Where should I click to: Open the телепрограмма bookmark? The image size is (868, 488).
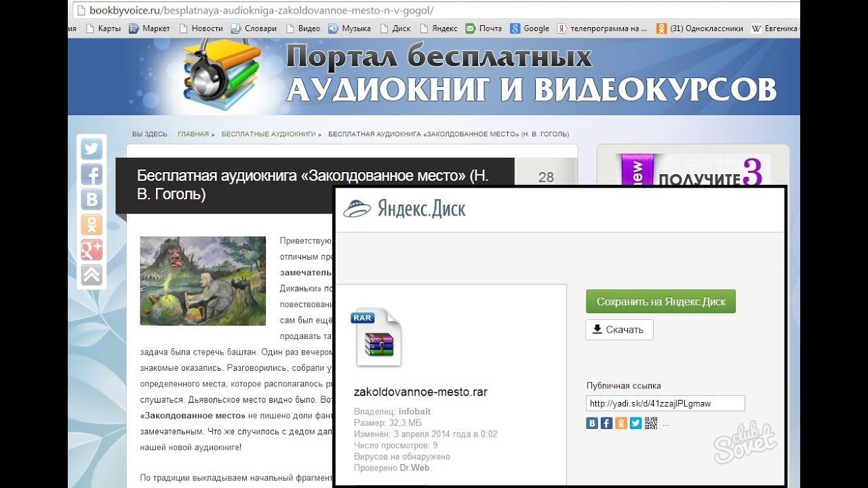[x=602, y=28]
